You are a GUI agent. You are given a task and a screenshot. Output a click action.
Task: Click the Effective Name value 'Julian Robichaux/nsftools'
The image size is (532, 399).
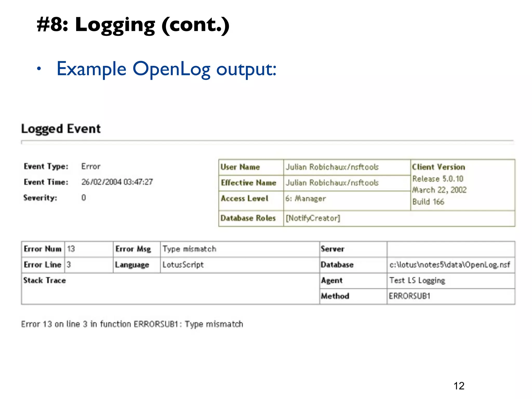[332, 183]
